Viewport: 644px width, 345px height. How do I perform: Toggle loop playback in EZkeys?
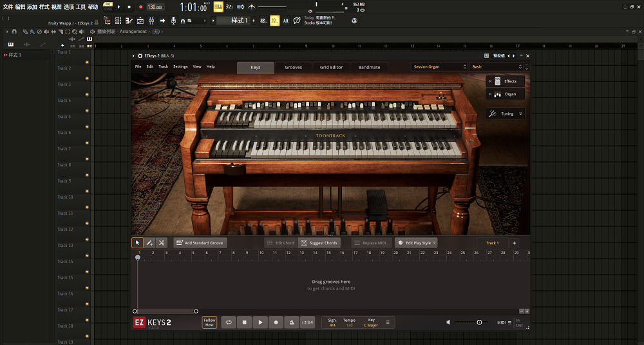(228, 322)
